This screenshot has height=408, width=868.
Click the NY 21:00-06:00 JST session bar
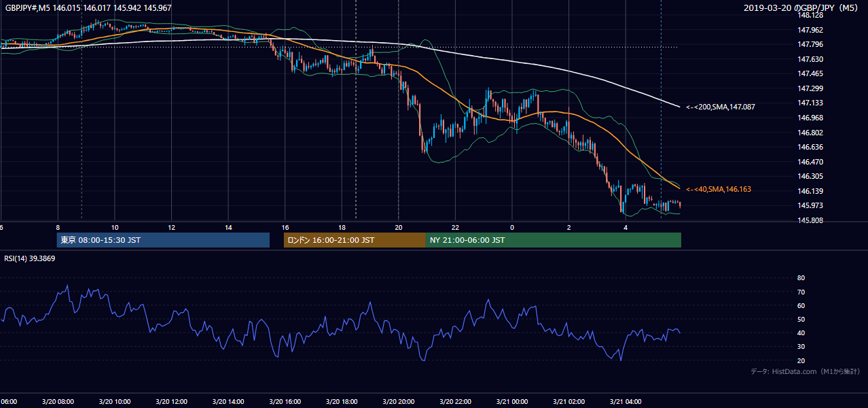554,240
